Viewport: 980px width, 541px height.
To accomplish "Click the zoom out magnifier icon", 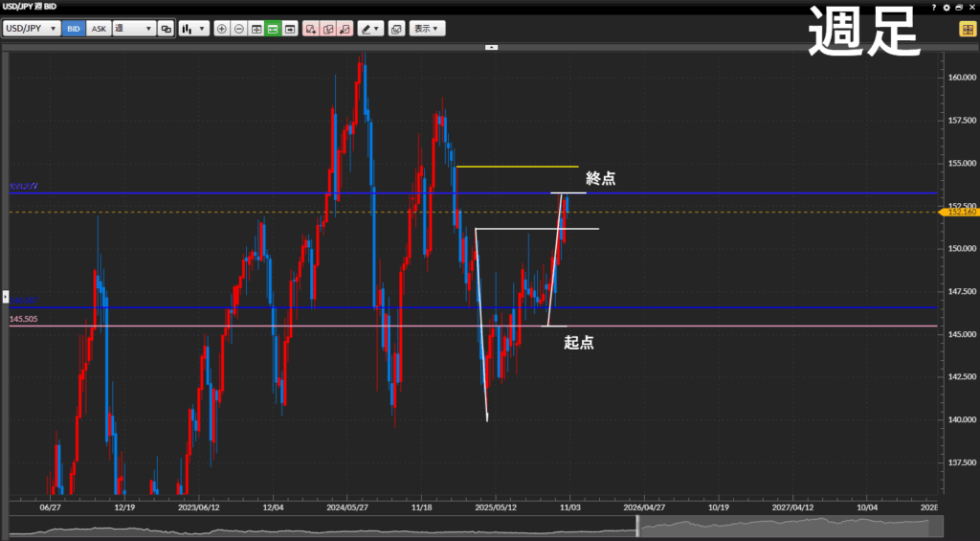I will click(x=239, y=29).
